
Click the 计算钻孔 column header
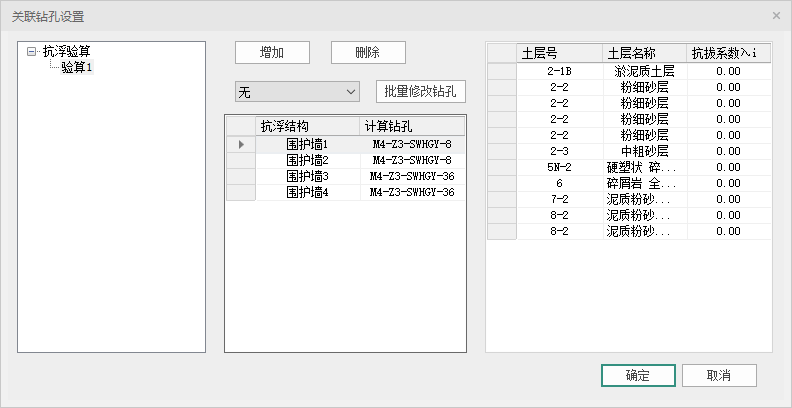[412, 126]
